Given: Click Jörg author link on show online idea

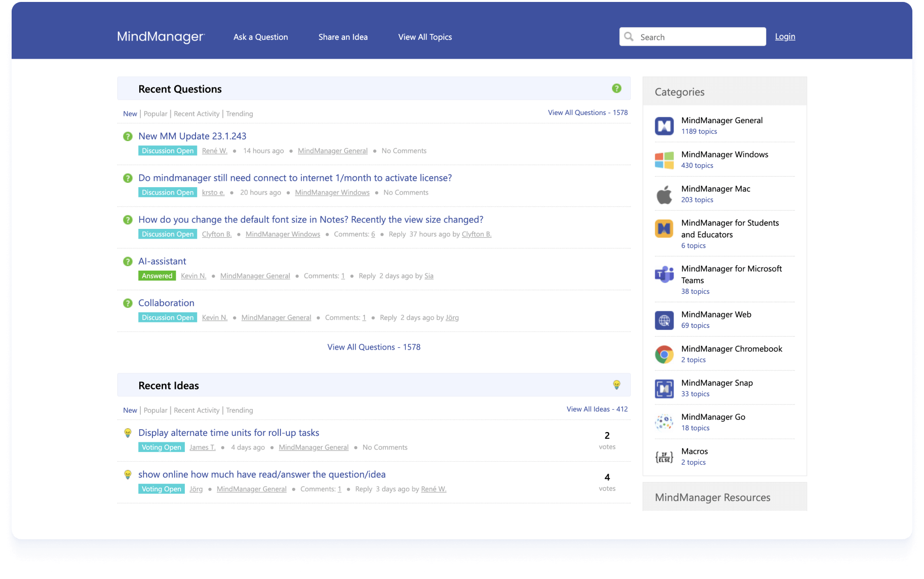Looking at the screenshot, I should [x=196, y=489].
